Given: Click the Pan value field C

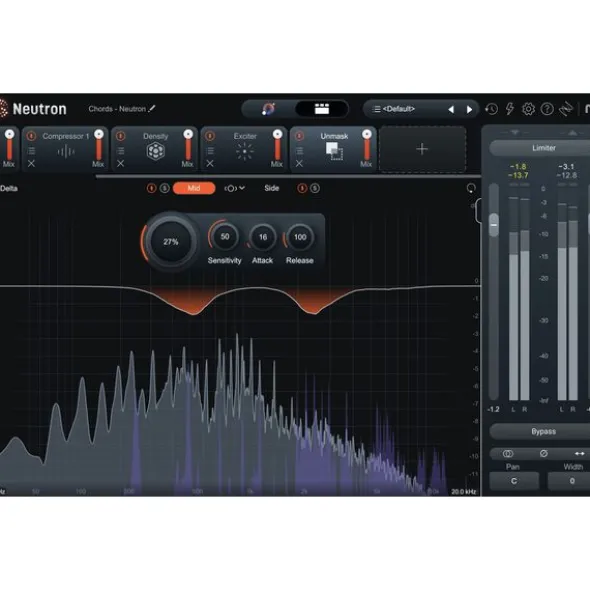Looking at the screenshot, I should [x=514, y=481].
